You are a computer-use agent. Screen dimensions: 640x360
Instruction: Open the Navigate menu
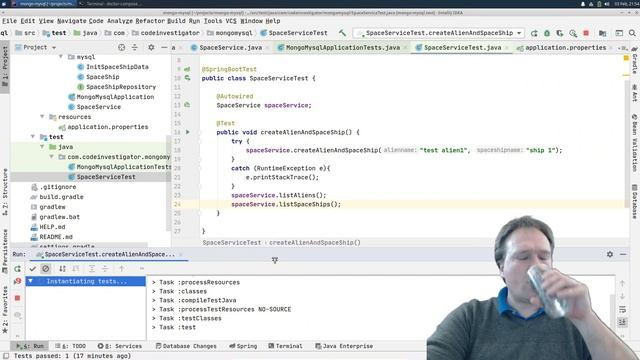pyautogui.click(x=71, y=21)
